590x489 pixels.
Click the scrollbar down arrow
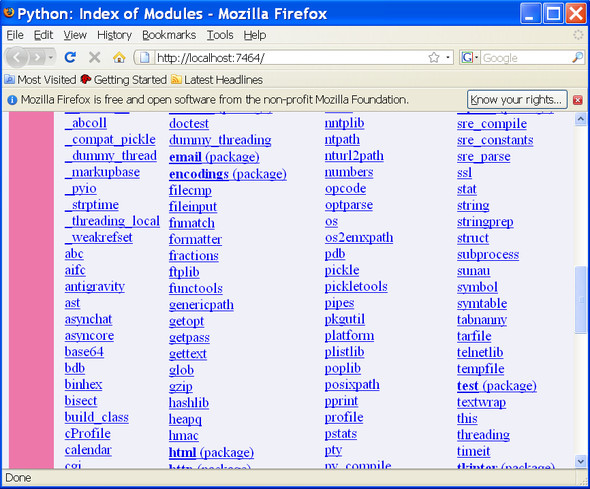[581, 461]
